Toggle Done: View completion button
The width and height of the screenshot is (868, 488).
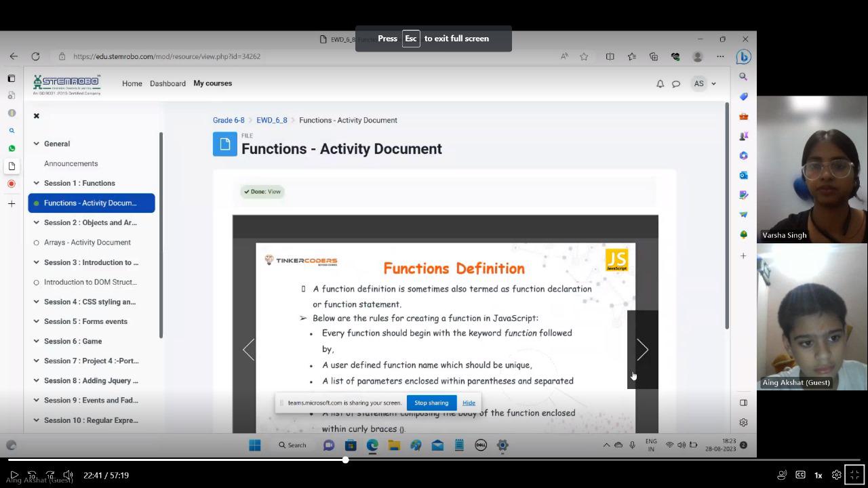click(x=262, y=192)
